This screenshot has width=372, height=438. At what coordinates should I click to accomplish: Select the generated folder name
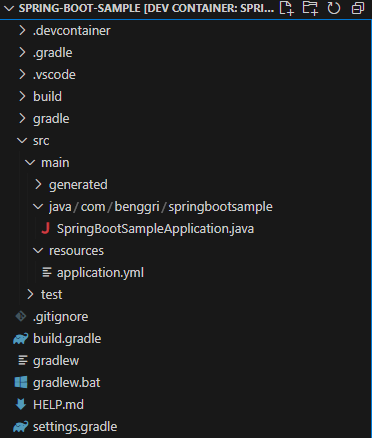[x=78, y=185]
